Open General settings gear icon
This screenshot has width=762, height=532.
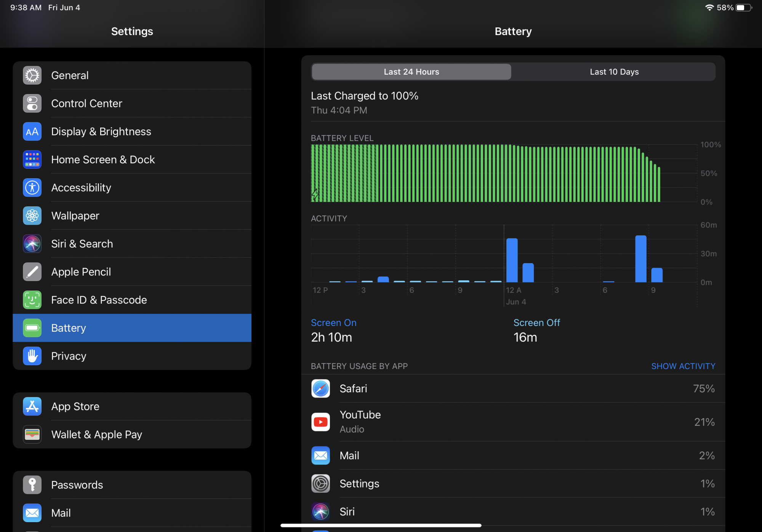32,75
